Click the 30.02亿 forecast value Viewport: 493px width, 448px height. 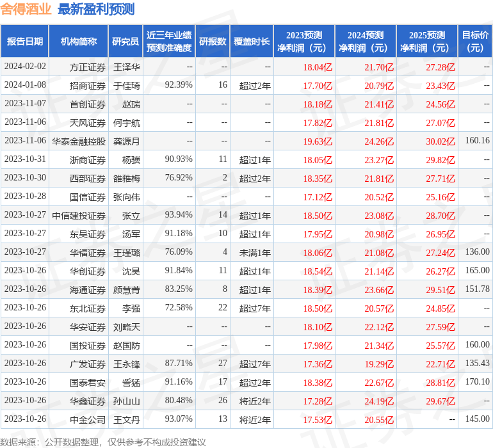tap(440, 141)
